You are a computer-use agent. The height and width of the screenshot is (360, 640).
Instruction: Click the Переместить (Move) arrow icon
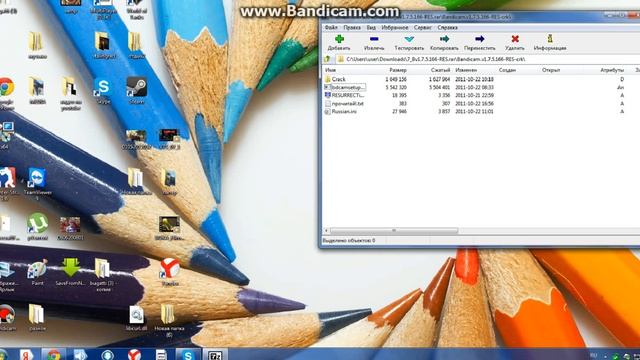pos(480,39)
